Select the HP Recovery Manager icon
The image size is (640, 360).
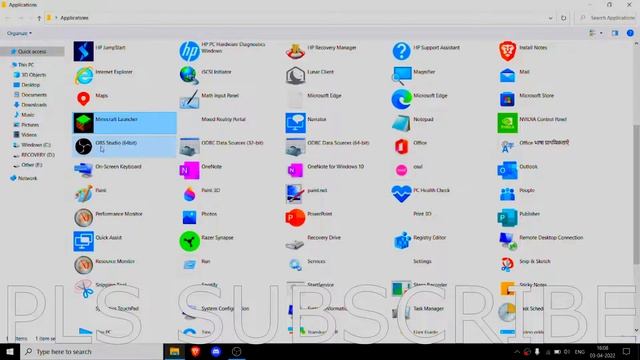tap(295, 51)
